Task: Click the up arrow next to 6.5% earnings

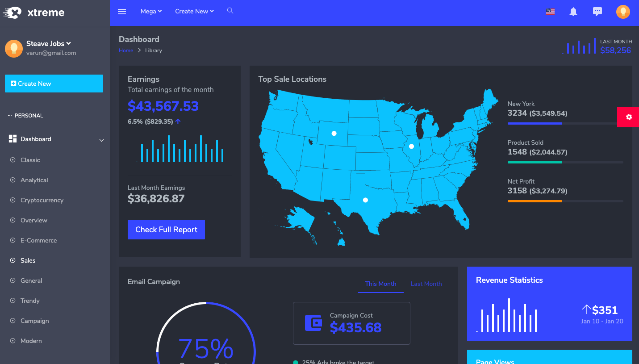Action: click(178, 121)
